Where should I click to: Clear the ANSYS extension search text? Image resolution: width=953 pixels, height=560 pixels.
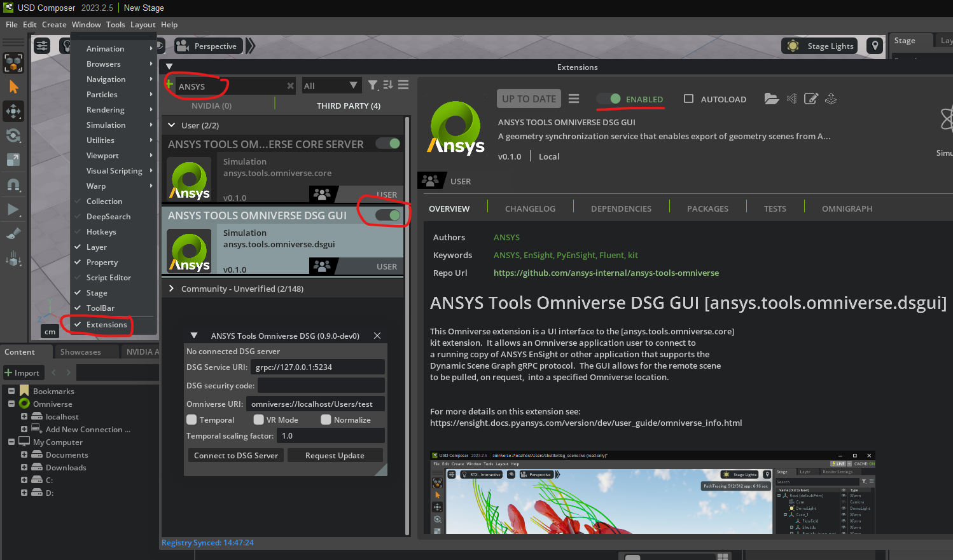pos(290,86)
